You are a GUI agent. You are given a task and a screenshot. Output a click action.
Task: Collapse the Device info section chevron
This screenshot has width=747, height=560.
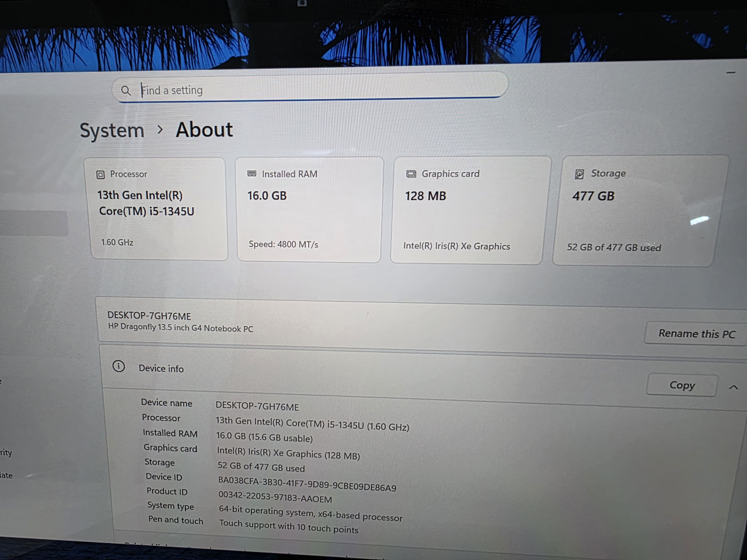point(734,387)
